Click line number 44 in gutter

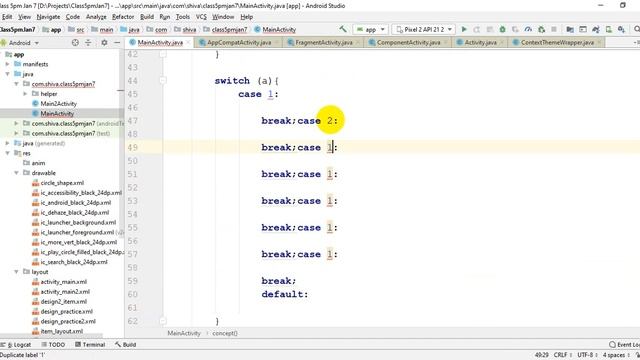point(133,81)
